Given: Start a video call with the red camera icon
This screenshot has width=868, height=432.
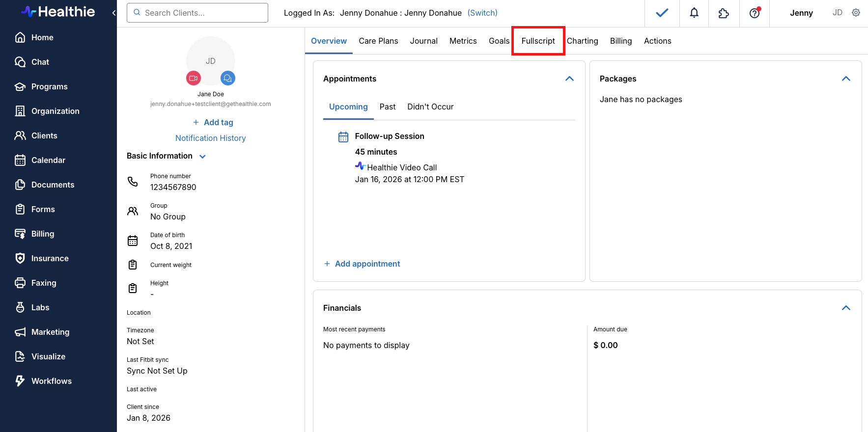Looking at the screenshot, I should click(x=194, y=78).
